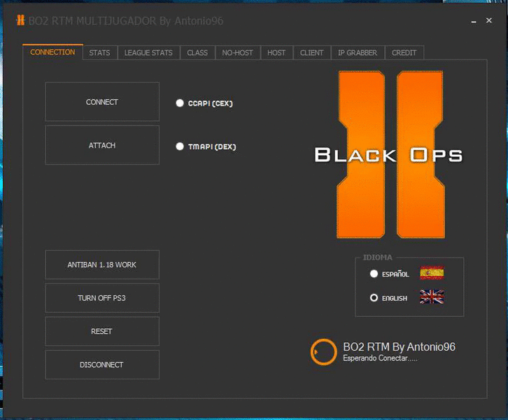Click the 'Esperando Conectar.....' status text
508x420 pixels.
click(x=380, y=358)
